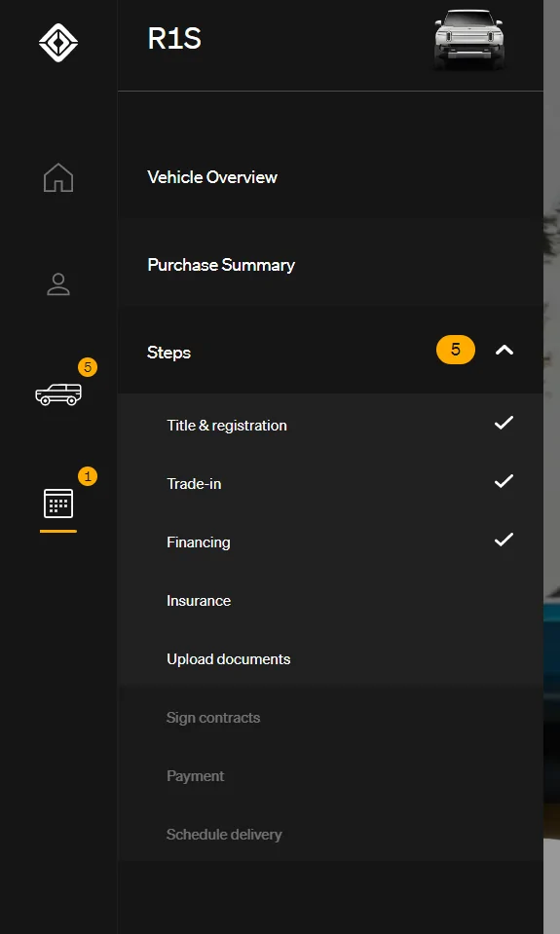Screen dimensions: 560x934
Task: Open Vehicle Overview
Action: point(212,177)
